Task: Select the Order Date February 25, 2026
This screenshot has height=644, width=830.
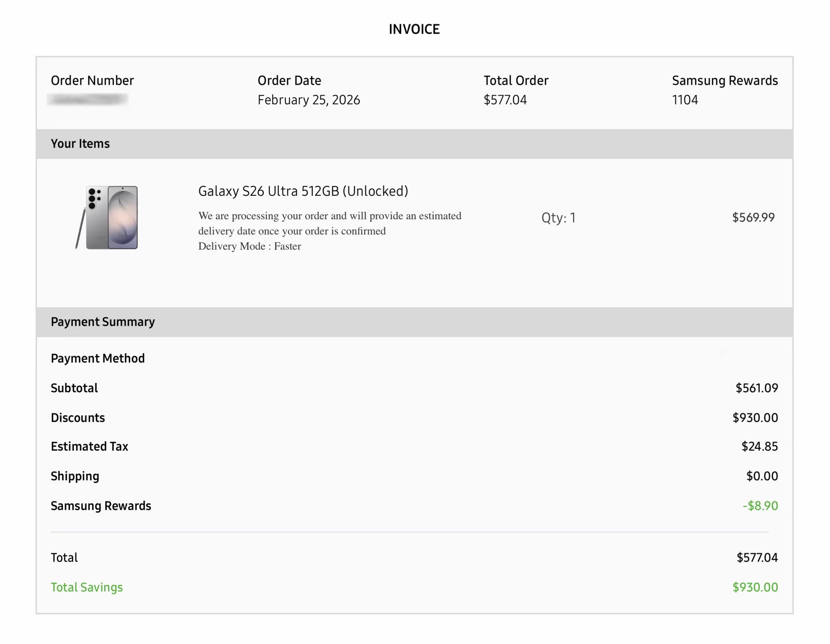Action: point(308,100)
